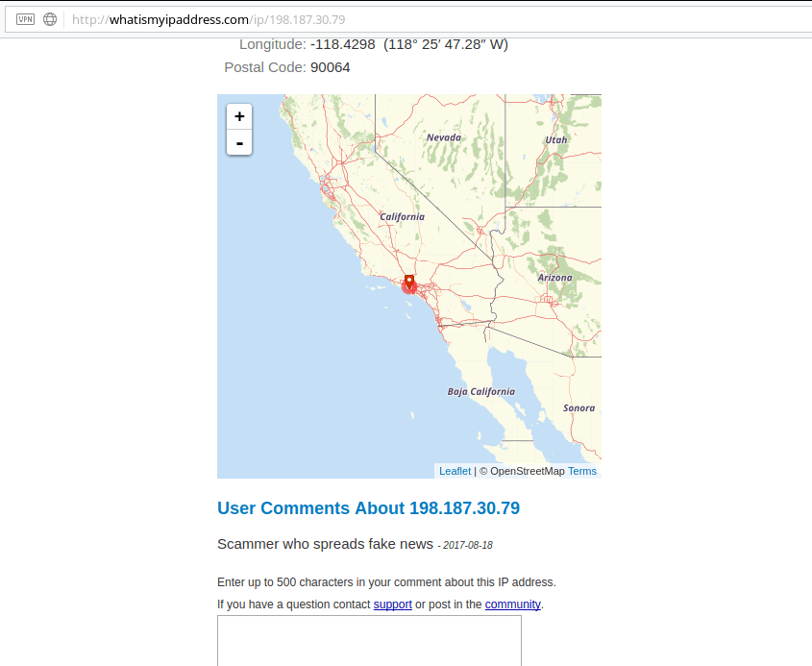
Task: Open the map Terms link
Action: click(x=581, y=471)
